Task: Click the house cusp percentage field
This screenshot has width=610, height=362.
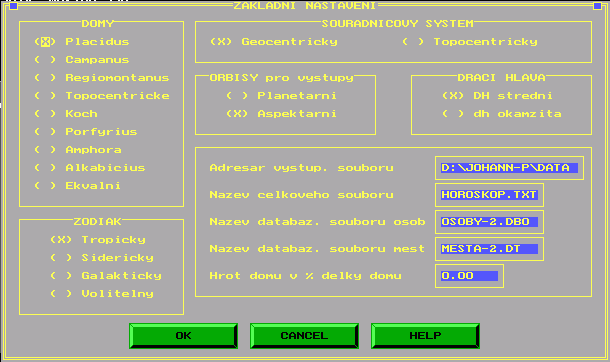Action: 469,276
